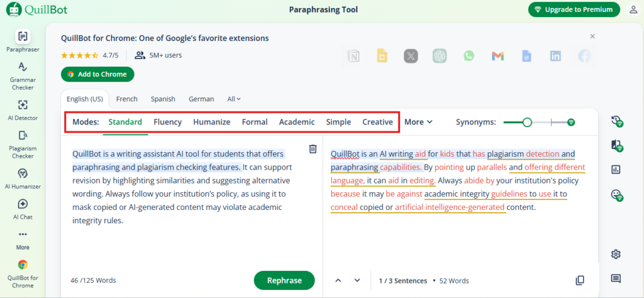Expand the More modes dropdown

(x=418, y=122)
